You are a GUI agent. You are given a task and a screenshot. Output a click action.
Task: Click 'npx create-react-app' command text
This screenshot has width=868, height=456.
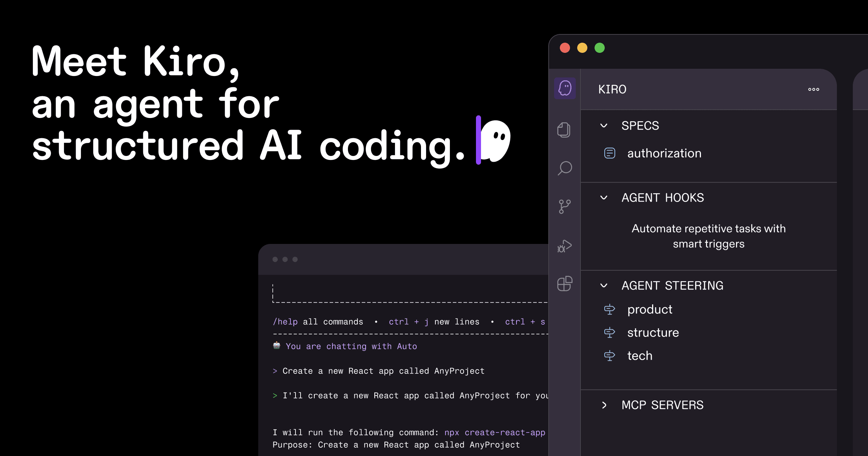[495, 432]
